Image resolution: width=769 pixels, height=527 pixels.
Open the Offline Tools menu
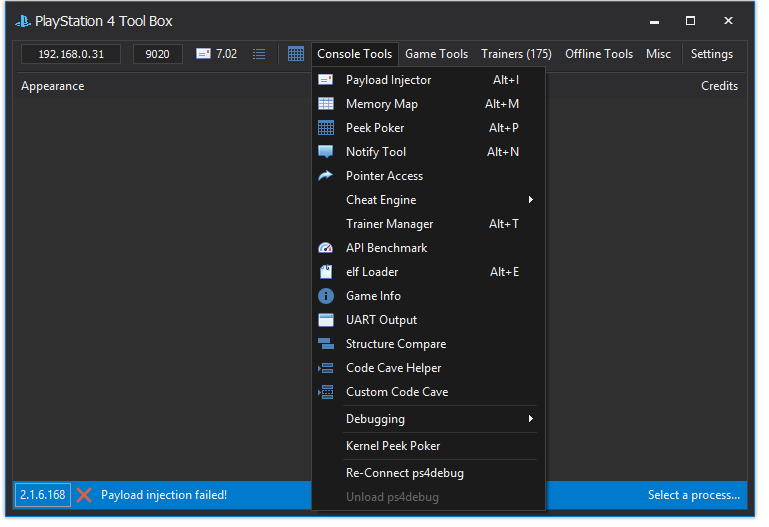[599, 54]
